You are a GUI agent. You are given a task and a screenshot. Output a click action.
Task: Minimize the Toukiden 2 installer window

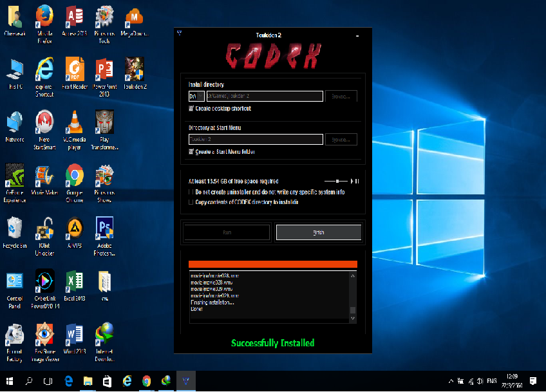coord(357,35)
